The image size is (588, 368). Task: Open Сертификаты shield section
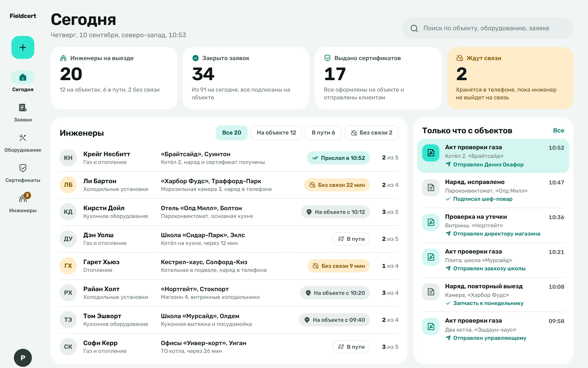[23, 173]
